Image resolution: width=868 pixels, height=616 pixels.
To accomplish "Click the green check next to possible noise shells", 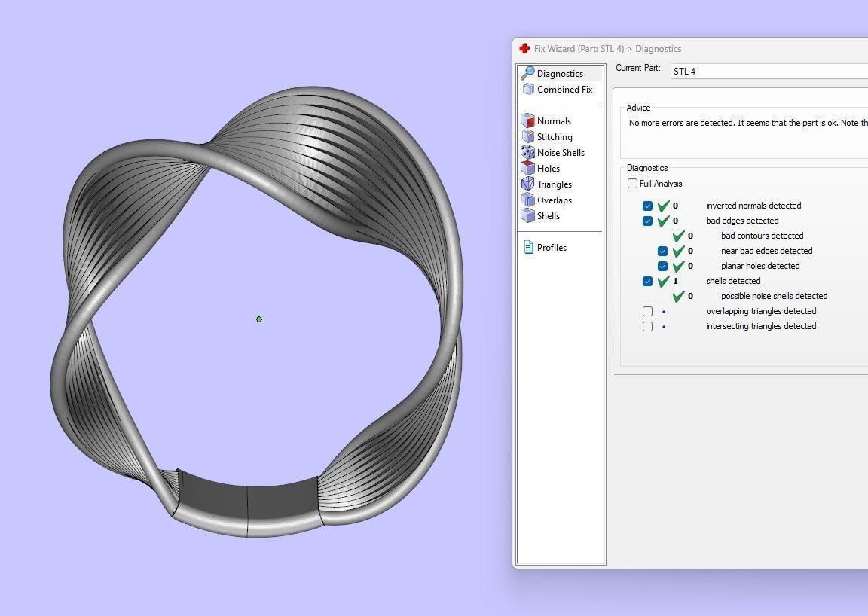I will pos(679,296).
